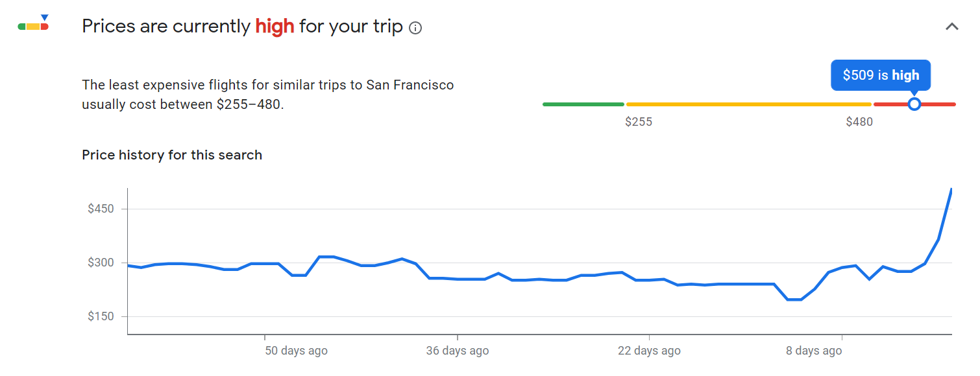This screenshot has height=376, width=980.
Task: Click the price line's peak at chart's right end
Action: [x=951, y=190]
